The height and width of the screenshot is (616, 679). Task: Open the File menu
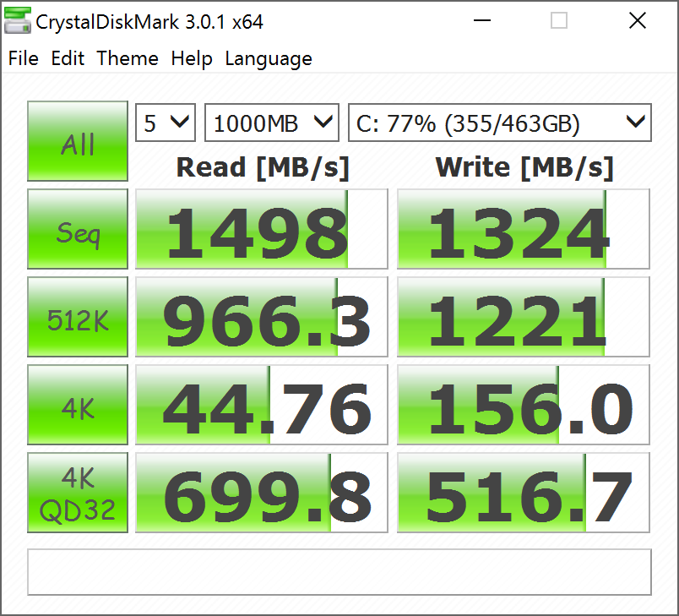24,58
